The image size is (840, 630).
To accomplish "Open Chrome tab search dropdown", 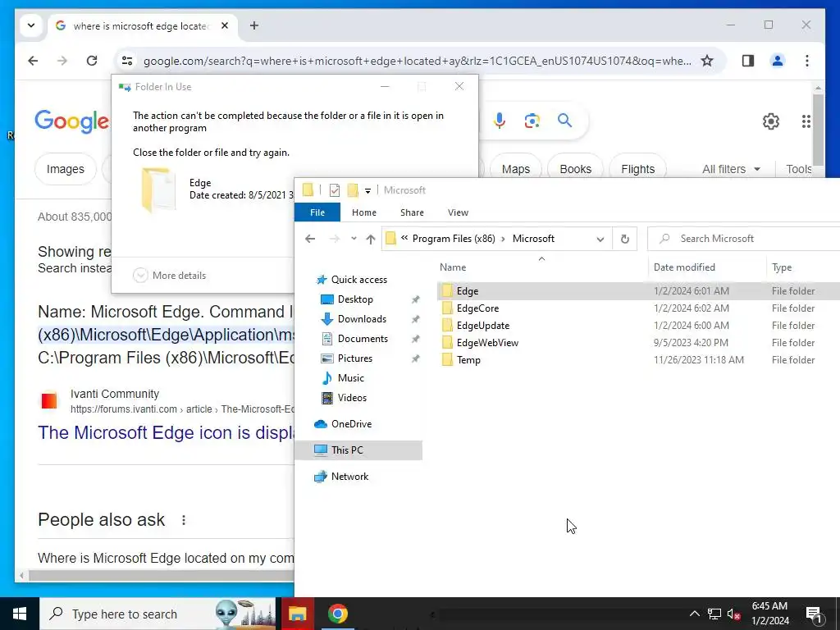I will click(x=31, y=25).
